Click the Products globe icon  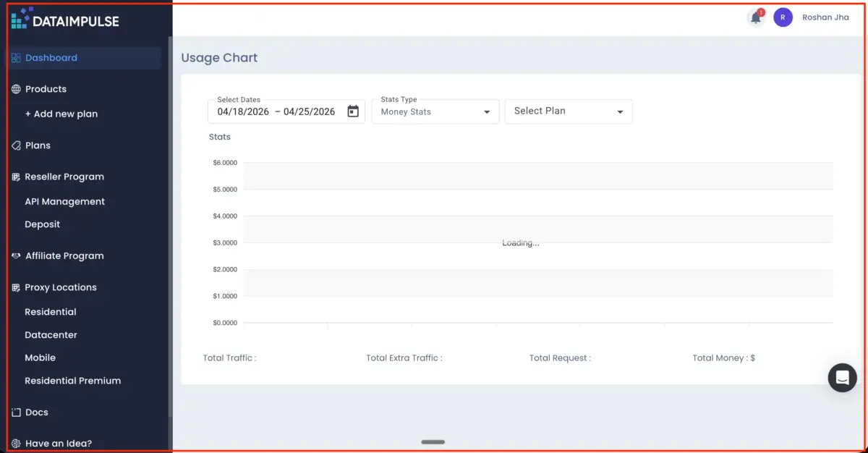[16, 89]
